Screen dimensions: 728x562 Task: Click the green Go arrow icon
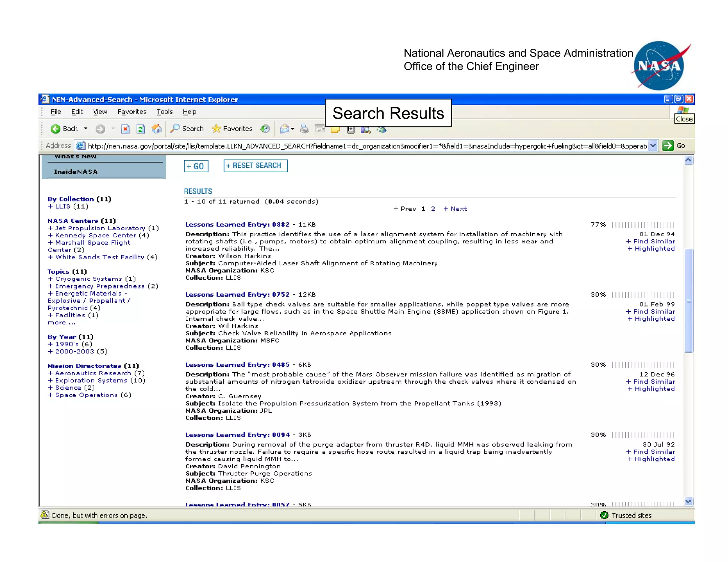668,146
